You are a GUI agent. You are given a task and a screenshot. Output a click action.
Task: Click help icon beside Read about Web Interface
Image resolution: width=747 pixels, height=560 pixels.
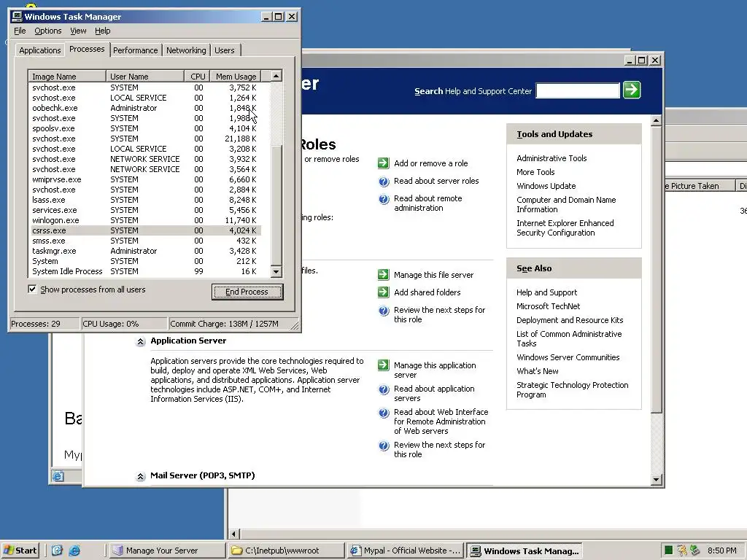[384, 413]
